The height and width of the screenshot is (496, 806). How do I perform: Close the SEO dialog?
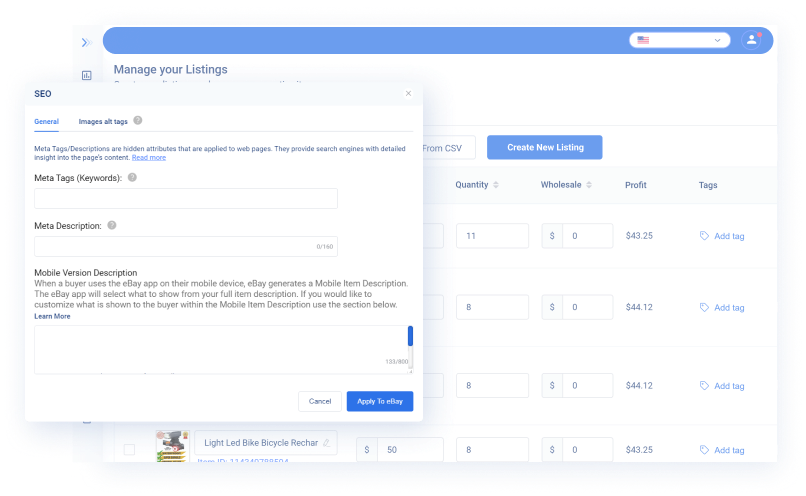click(x=408, y=94)
